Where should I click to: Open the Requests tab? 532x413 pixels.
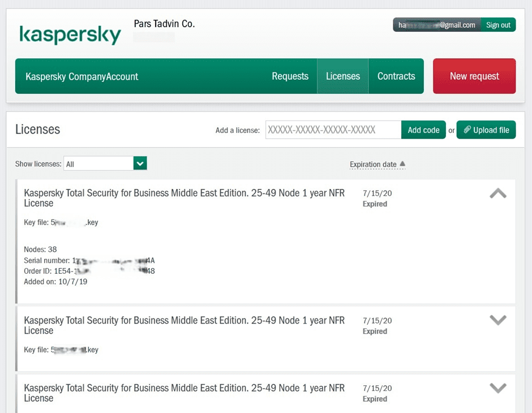(x=290, y=76)
